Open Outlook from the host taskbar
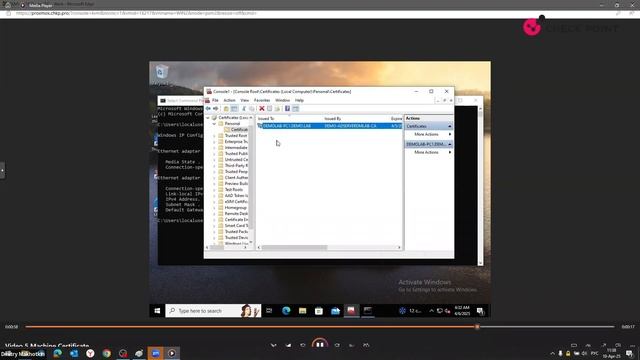This screenshot has width=640, height=360. [x=74, y=353]
